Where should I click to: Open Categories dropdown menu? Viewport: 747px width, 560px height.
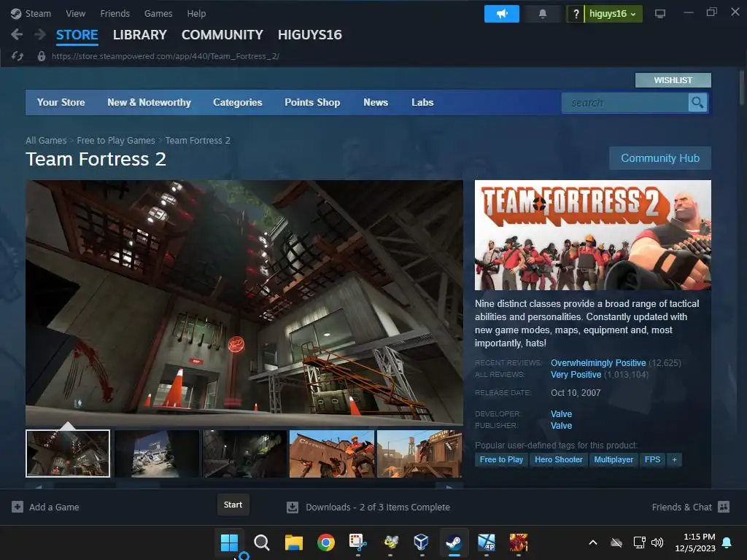(238, 102)
